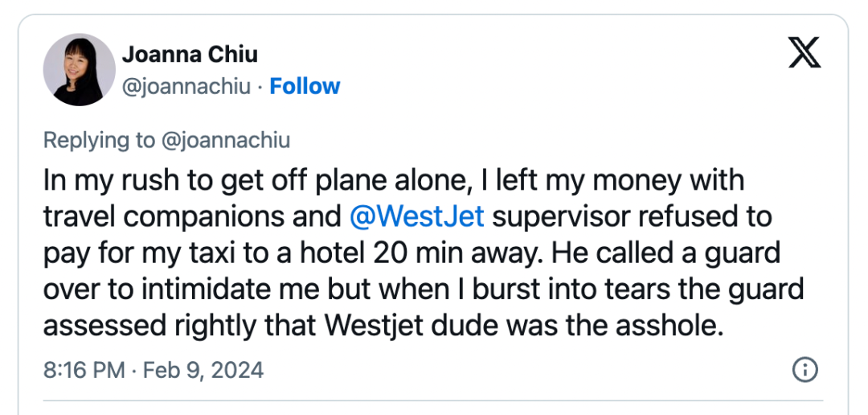The height and width of the screenshot is (415, 868).
Task: Follow Joanna Chiu's account
Action: 305,86
